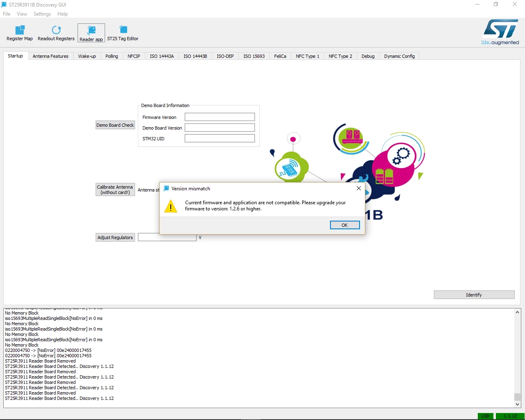This screenshot has height=420, width=525.
Task: Minimize the ST25R3911B Discovery GUI window
Action: pos(477,5)
